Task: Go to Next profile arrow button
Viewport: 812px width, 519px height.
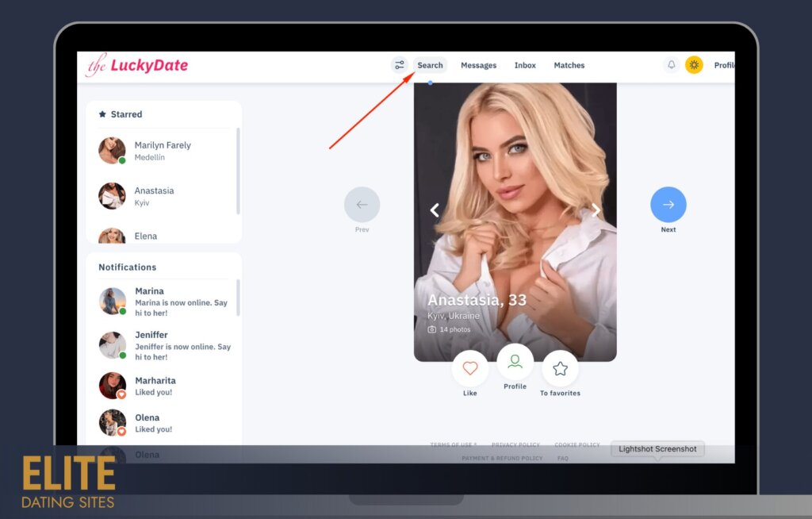Action: 668,205
